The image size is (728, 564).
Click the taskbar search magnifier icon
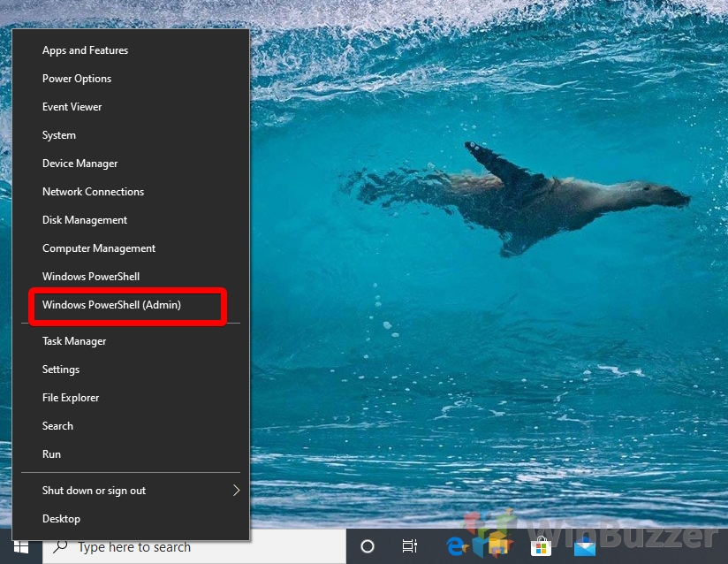point(60,546)
